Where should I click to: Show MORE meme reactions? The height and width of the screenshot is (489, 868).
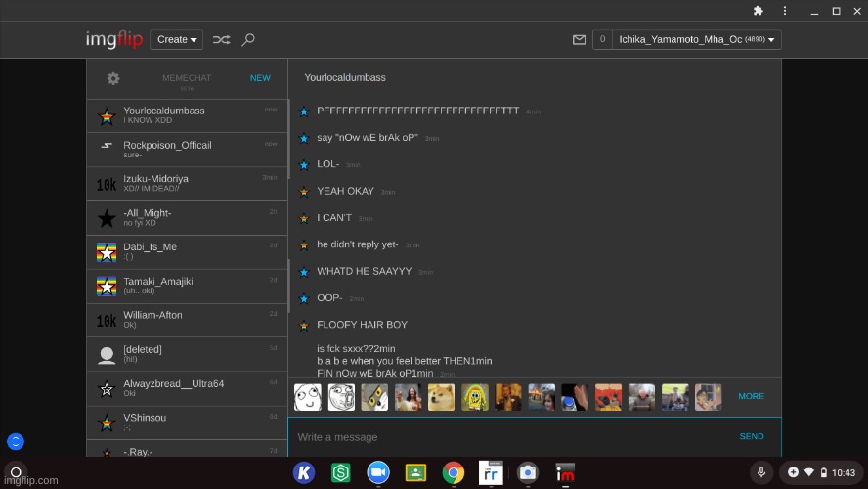[x=751, y=396]
